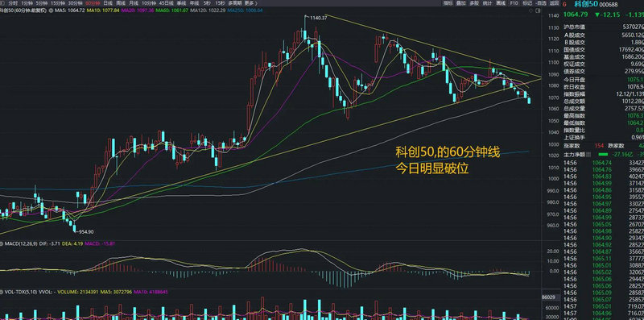Image resolution: width=644 pixels, height=320 pixels.
Task: Click the yellow MA10: 1077.84 label
Action: pos(103,10)
